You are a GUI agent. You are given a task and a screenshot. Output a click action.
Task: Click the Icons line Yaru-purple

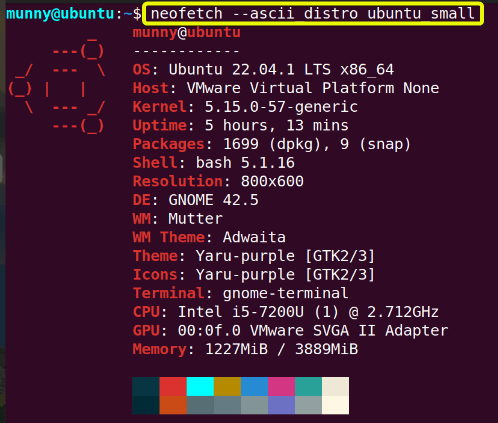coord(254,275)
